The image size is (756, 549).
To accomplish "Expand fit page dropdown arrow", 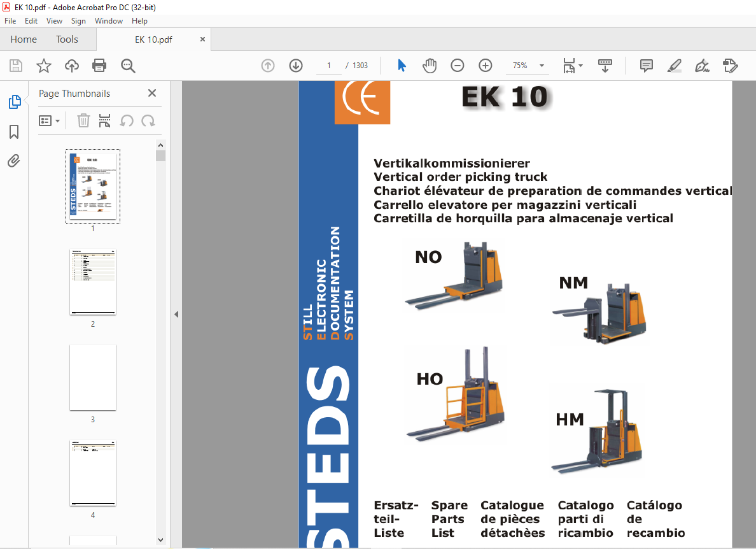I will pos(580,66).
